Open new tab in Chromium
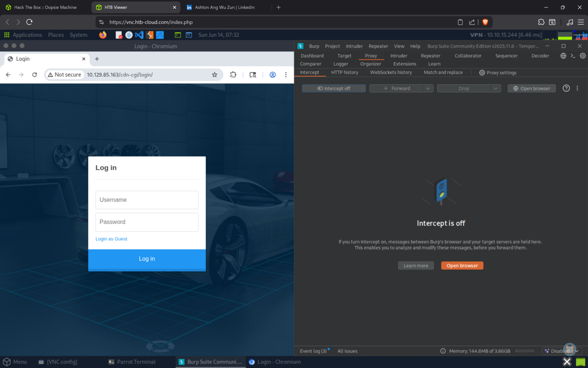 click(97, 59)
